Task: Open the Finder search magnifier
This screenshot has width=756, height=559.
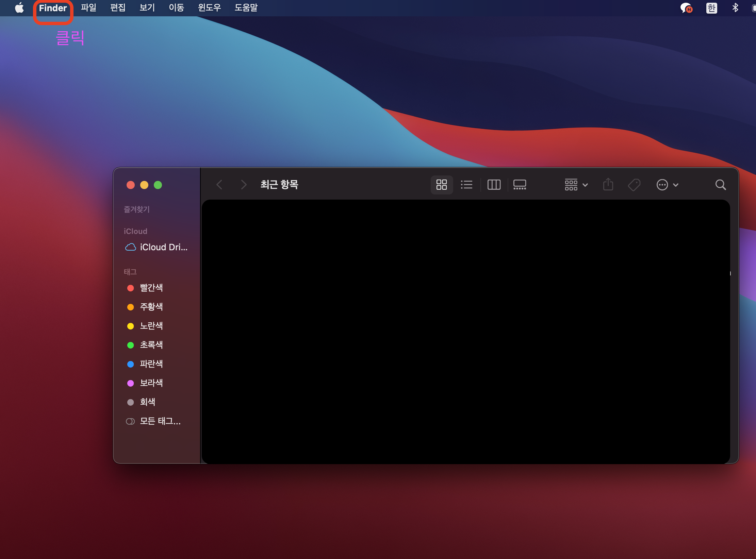Action: point(720,185)
